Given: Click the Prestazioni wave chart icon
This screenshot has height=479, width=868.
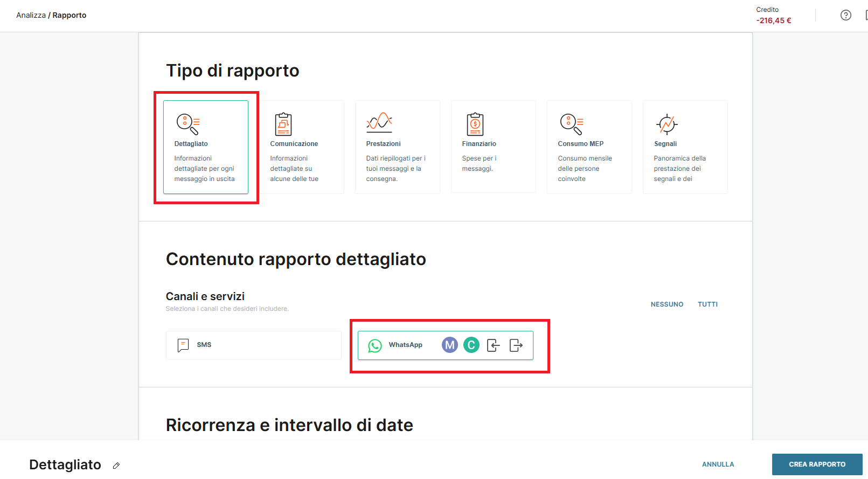Looking at the screenshot, I should click(x=379, y=123).
